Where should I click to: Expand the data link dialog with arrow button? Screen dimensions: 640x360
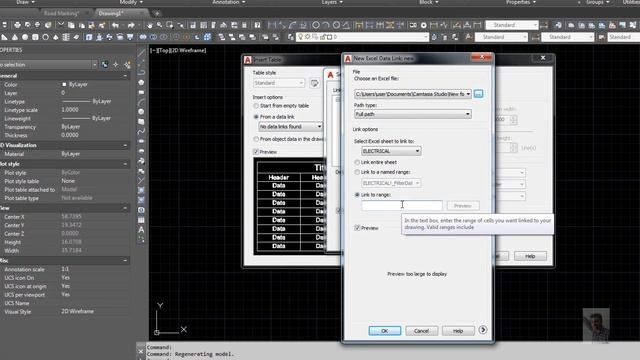point(483,330)
